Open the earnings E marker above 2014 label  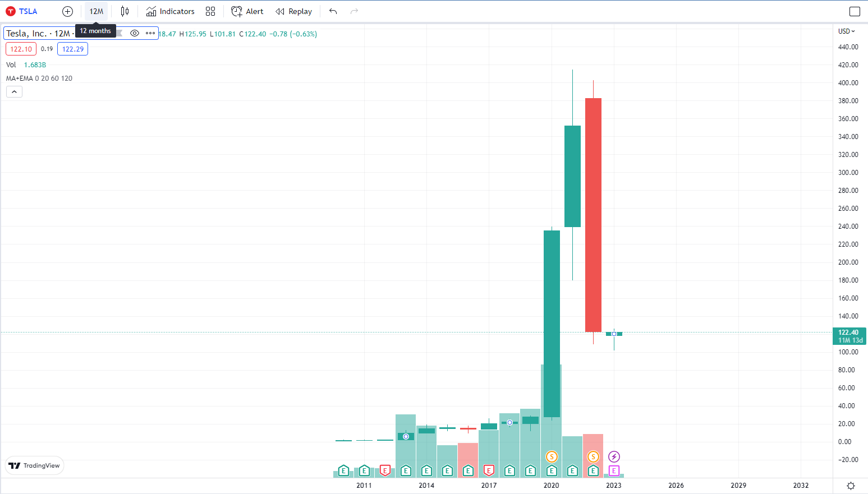tap(426, 470)
